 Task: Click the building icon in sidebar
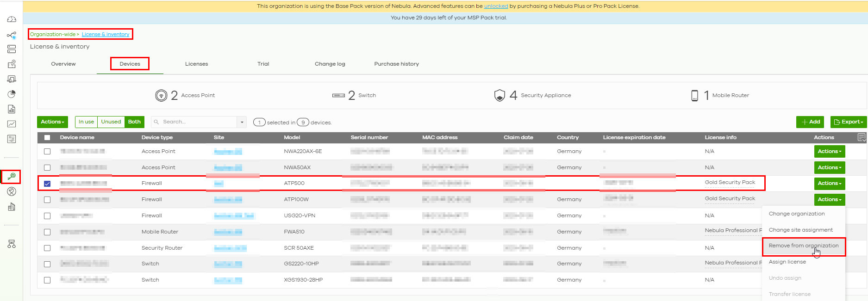pyautogui.click(x=12, y=207)
